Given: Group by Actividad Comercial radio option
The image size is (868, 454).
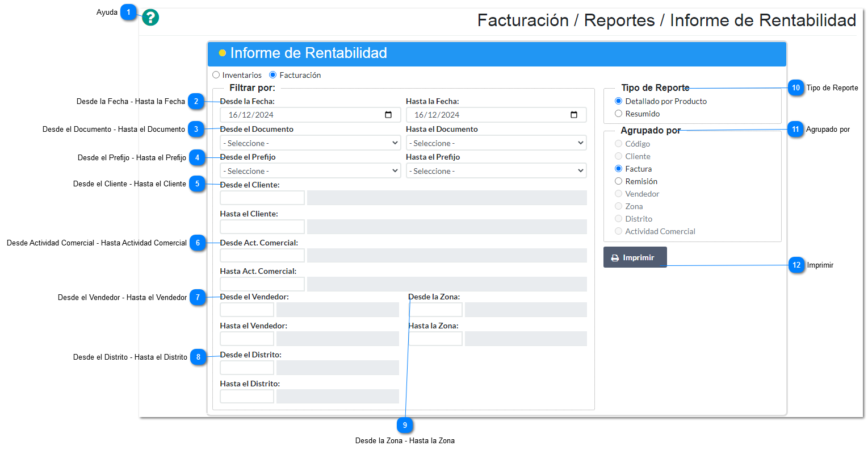Looking at the screenshot, I should (x=618, y=231).
